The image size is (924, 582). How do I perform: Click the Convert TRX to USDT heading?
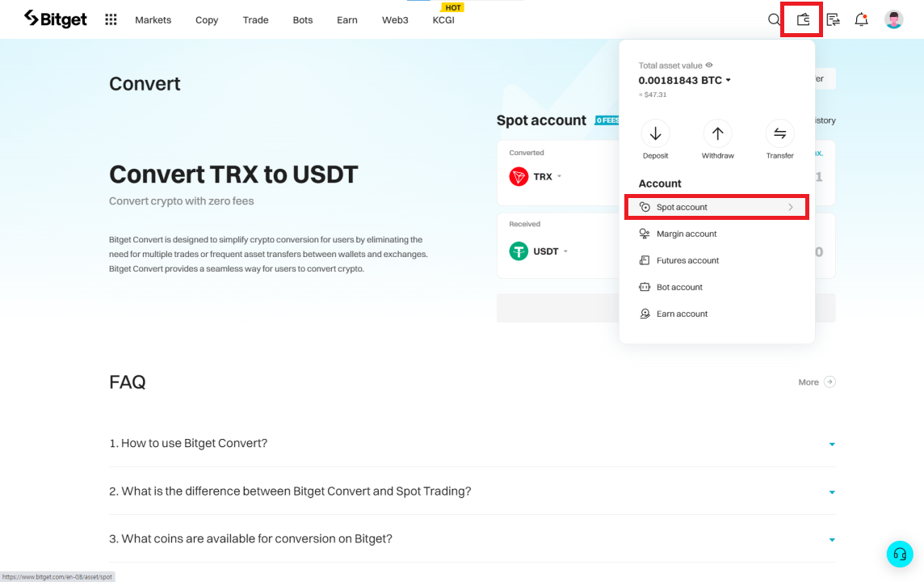coord(233,175)
